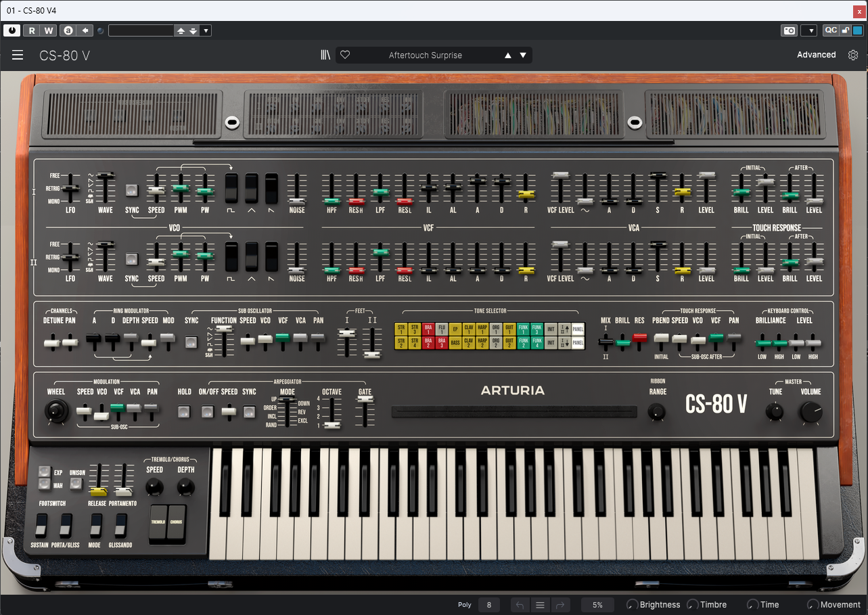Open the hamburger main menu
The width and height of the screenshot is (868, 615).
click(x=18, y=55)
